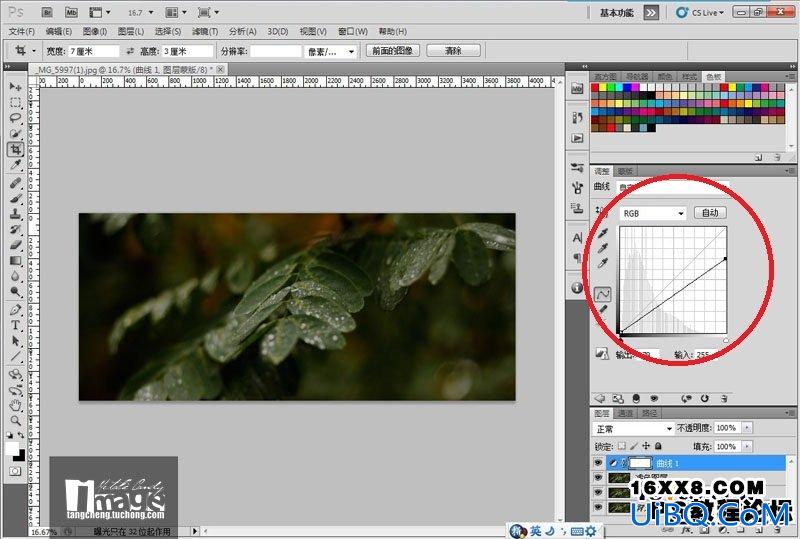Select the Blur tool
Image resolution: width=800 pixels, height=539 pixels.
pos(15,276)
